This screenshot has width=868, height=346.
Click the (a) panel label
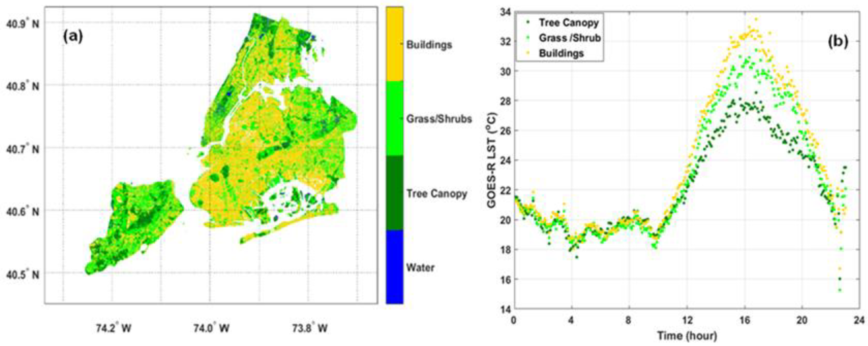pyautogui.click(x=73, y=36)
